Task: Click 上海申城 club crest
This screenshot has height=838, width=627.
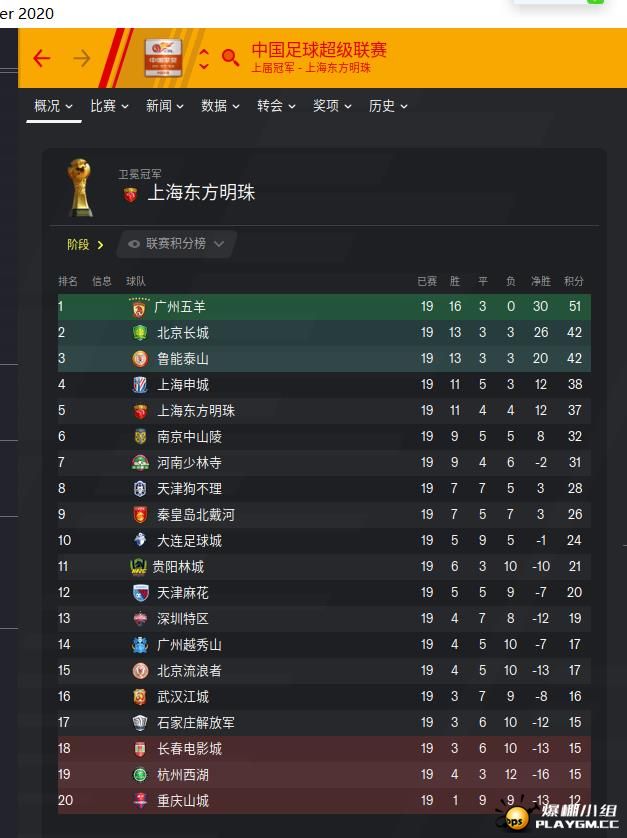Action: click(140, 385)
